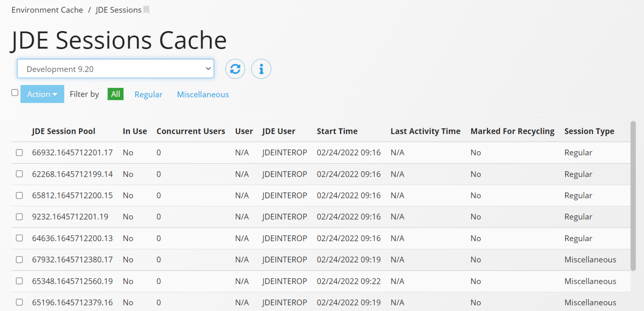Image resolution: width=644 pixels, height=311 pixels.
Task: Click the Concurrent Users column header
Action: click(x=191, y=131)
